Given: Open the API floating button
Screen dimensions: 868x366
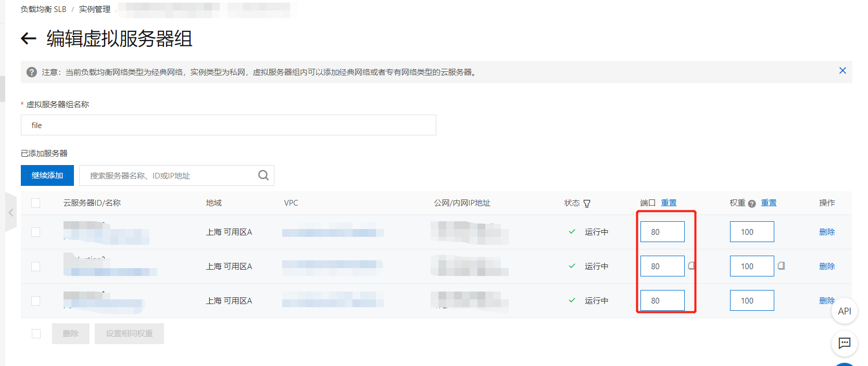Looking at the screenshot, I should [845, 311].
